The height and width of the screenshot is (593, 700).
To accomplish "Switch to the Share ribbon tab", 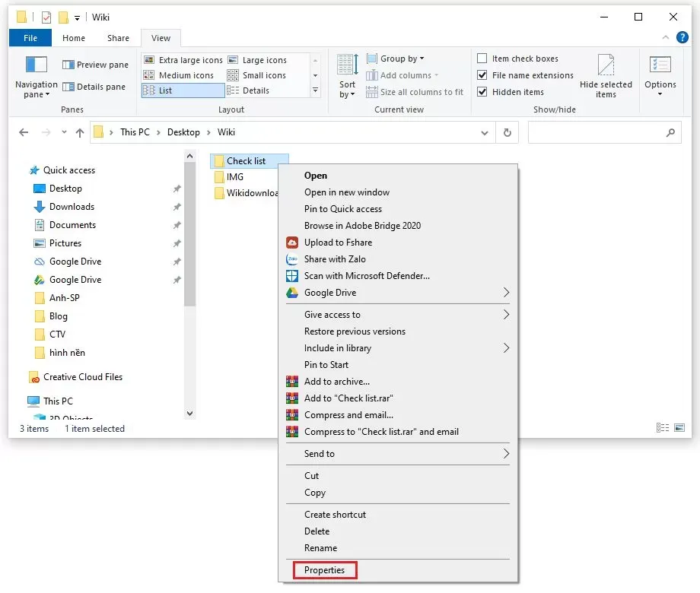I will click(x=118, y=38).
